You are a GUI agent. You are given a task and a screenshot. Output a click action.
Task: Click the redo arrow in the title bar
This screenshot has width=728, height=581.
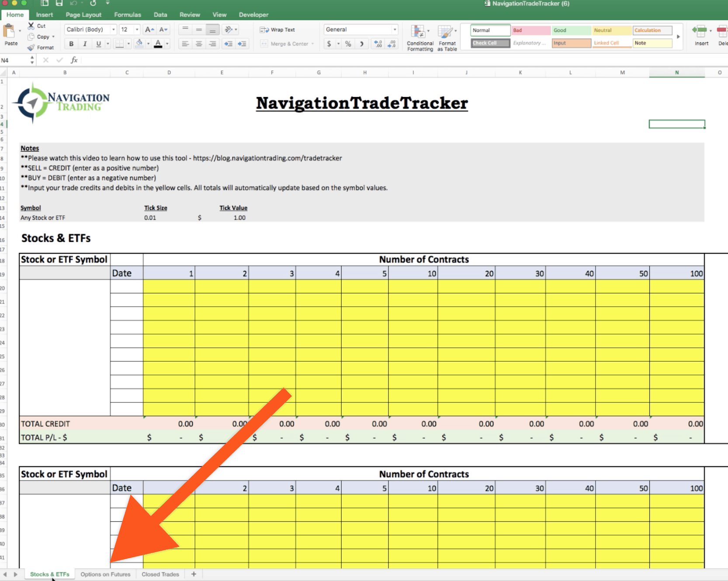pyautogui.click(x=93, y=3)
